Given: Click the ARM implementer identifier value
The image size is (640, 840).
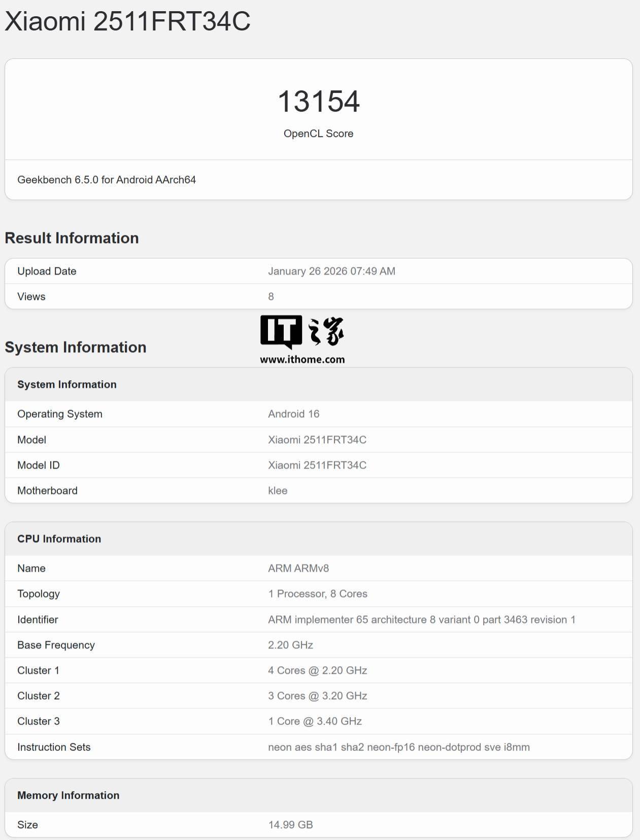Looking at the screenshot, I should 421,619.
